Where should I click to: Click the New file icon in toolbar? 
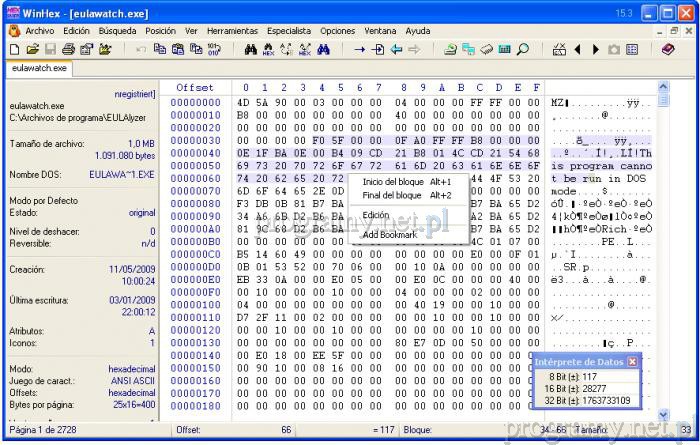[x=14, y=48]
